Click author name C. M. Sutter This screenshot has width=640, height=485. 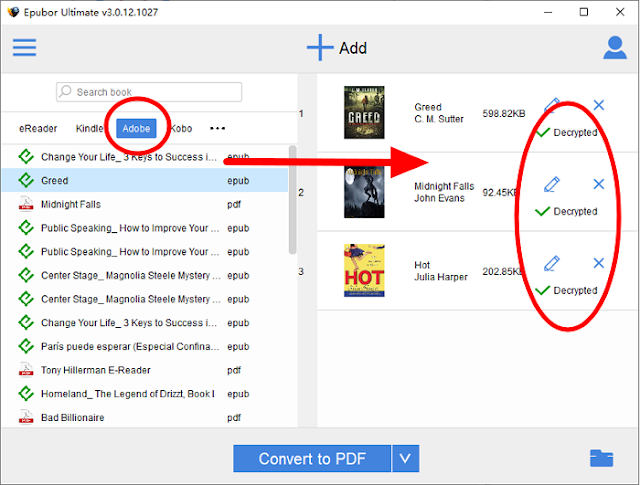click(x=439, y=119)
